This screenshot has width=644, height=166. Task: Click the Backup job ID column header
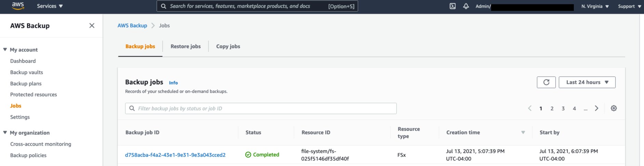142,133
